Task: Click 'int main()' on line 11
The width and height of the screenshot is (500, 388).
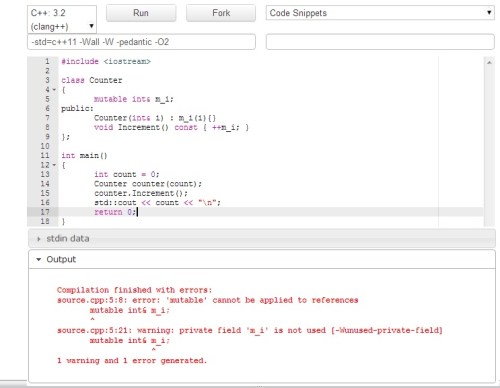Action: coord(84,156)
